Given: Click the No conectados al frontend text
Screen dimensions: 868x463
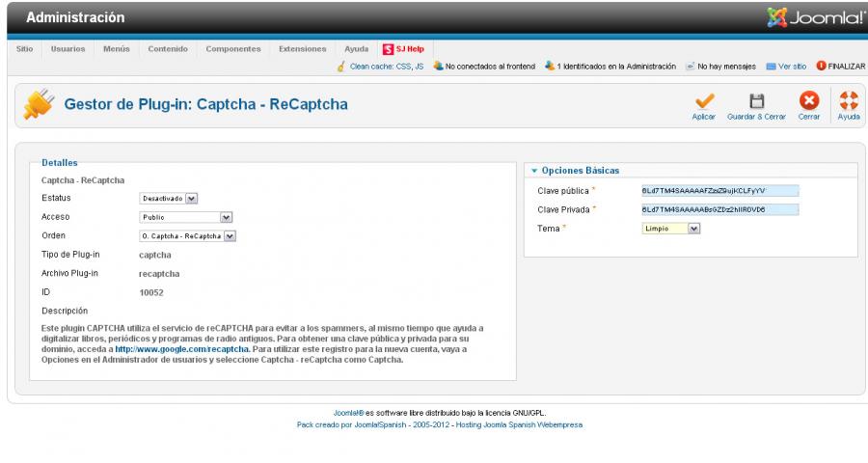Looking at the screenshot, I should click(491, 67).
